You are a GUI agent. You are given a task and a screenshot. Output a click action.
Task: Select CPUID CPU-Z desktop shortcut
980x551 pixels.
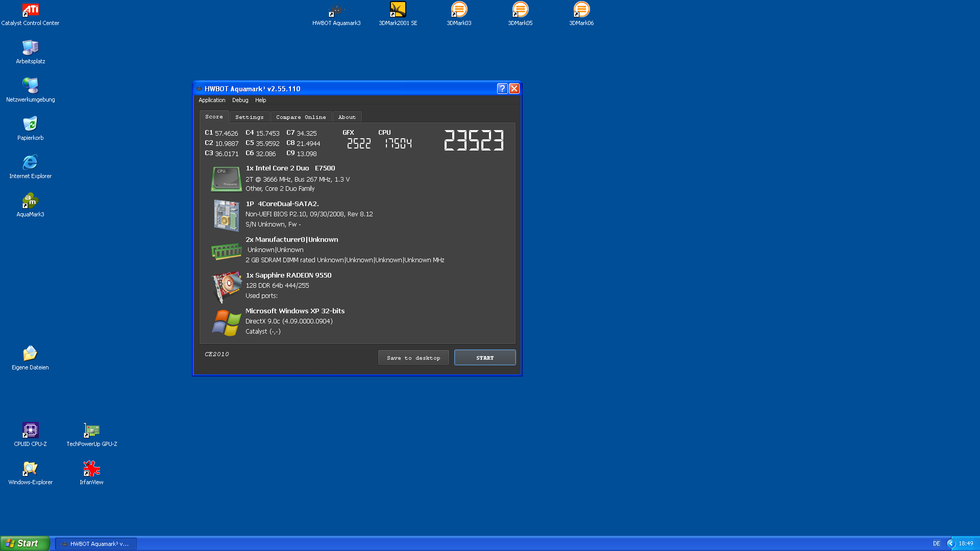30,435
